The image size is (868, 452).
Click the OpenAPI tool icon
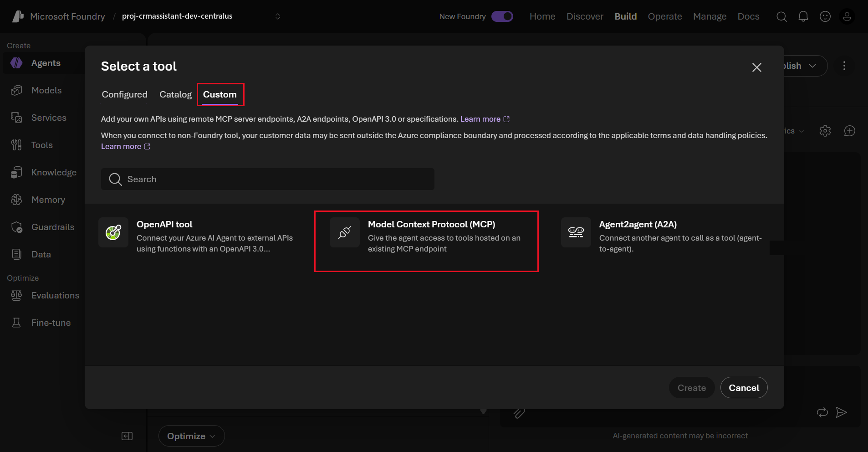pos(113,232)
